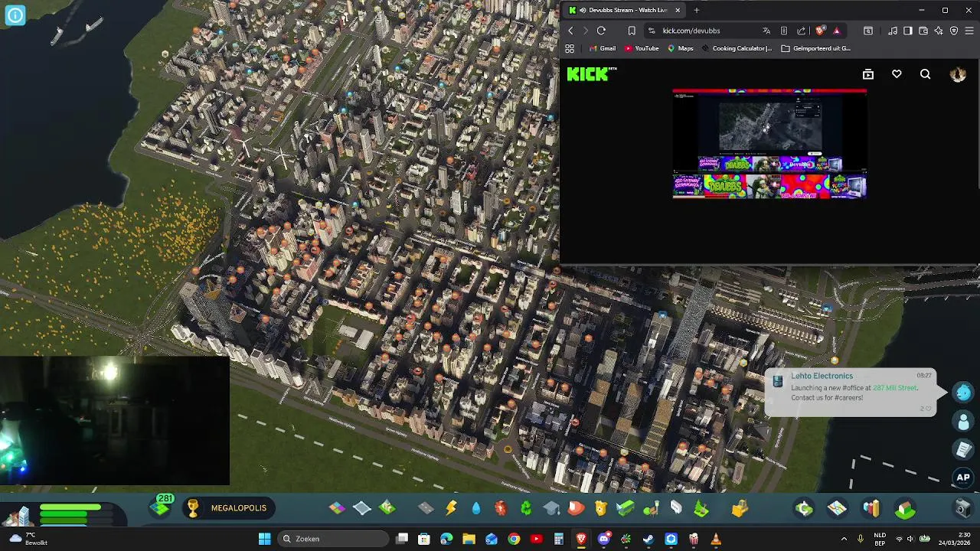Select the Garbage recycling tool
This screenshot has width=980, height=551.
[x=526, y=508]
